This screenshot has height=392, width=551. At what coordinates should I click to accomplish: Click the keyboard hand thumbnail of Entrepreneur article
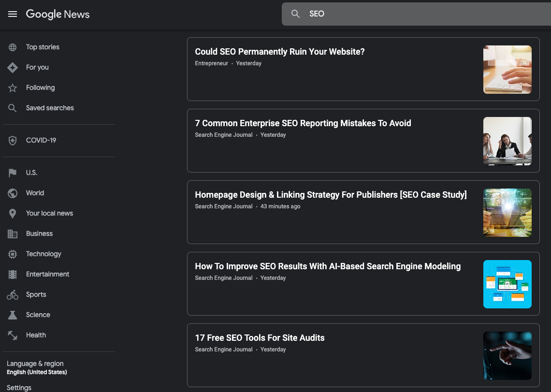click(x=507, y=70)
